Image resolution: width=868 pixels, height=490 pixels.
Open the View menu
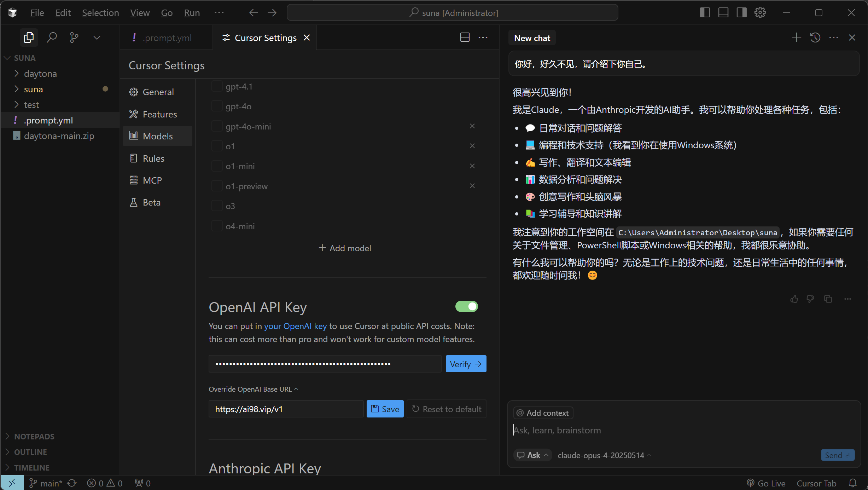140,13
